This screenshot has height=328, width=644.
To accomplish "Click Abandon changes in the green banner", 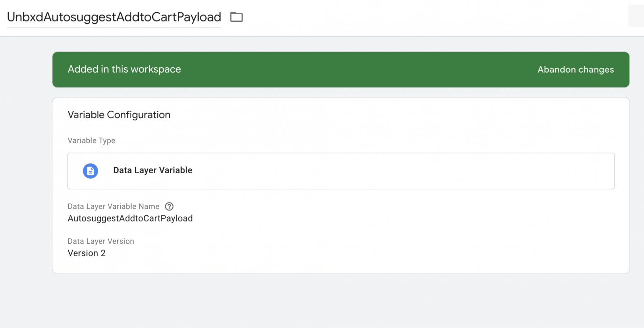I will (x=576, y=70).
